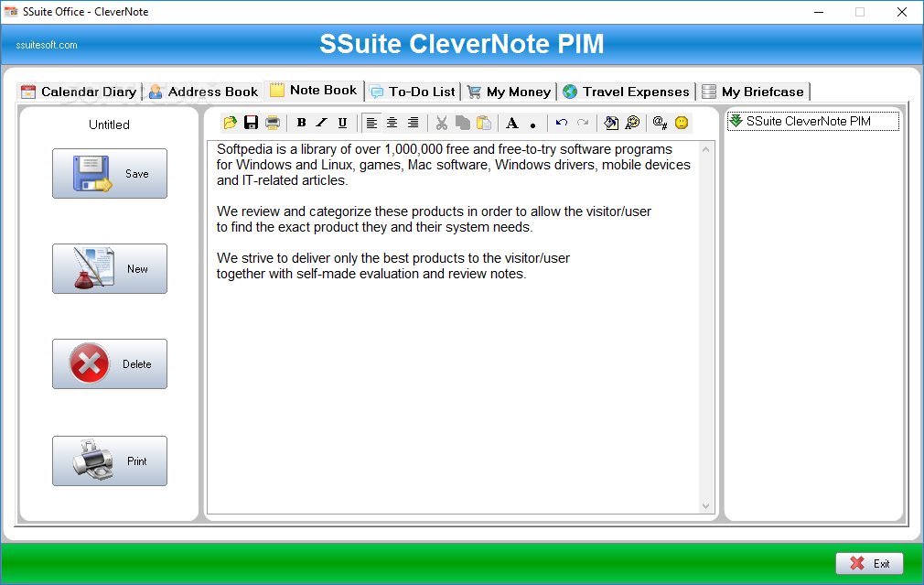Click the large Save button
This screenshot has height=585, width=924.
[110, 173]
